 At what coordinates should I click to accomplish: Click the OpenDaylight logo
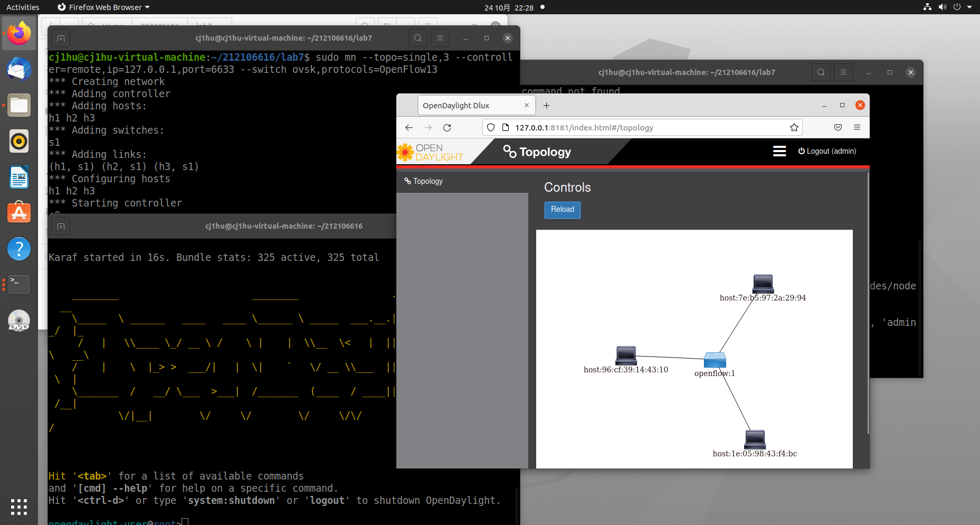(430, 152)
